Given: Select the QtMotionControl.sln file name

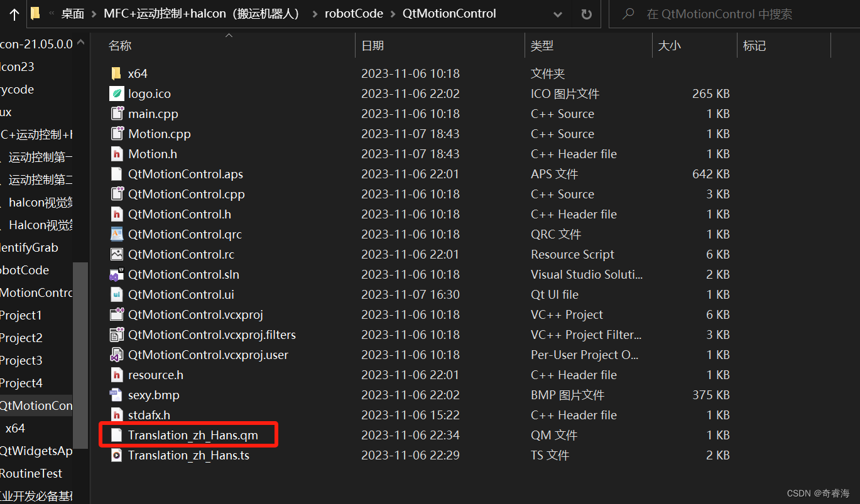Looking at the screenshot, I should coord(183,274).
